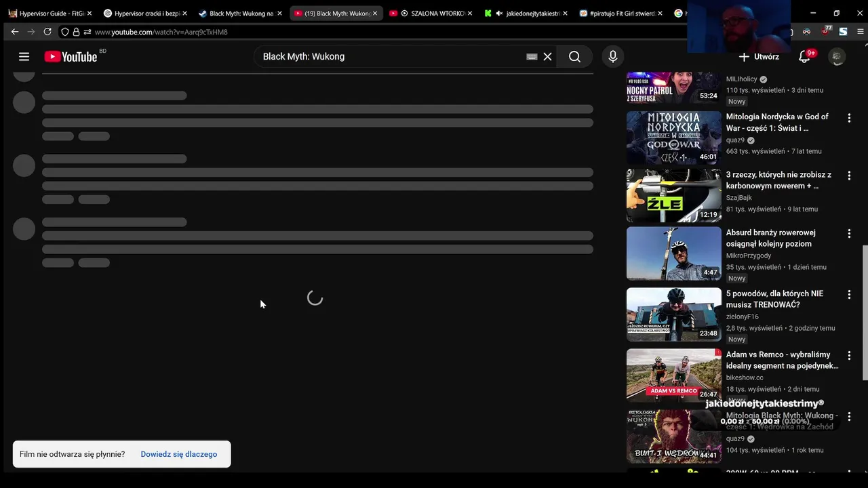Click the search magnifier button

tap(574, 57)
